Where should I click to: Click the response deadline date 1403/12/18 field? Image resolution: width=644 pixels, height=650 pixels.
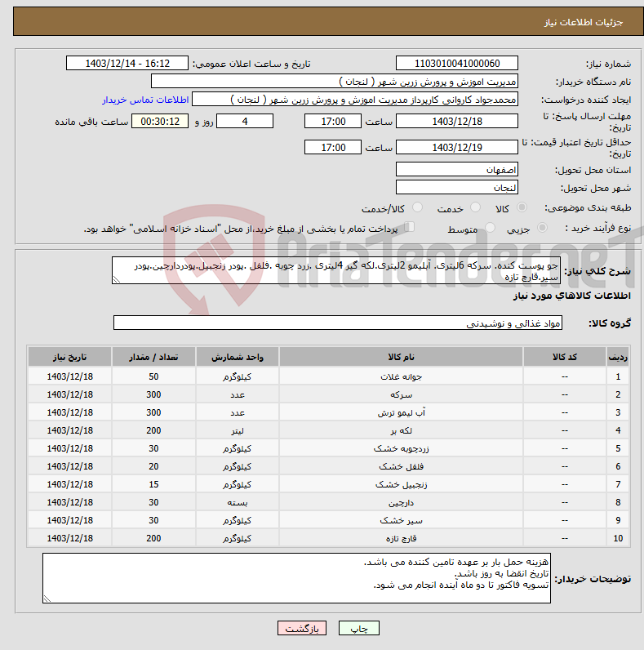457,122
